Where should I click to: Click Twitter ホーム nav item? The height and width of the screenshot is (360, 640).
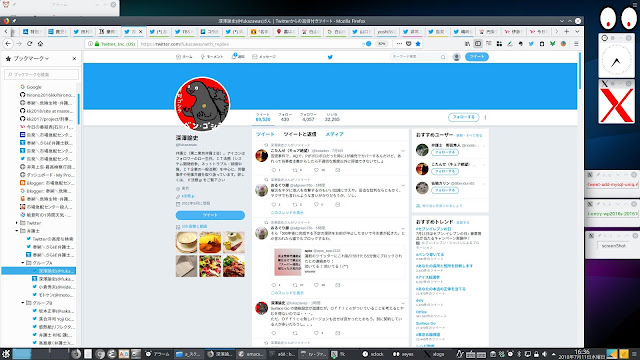184,57
